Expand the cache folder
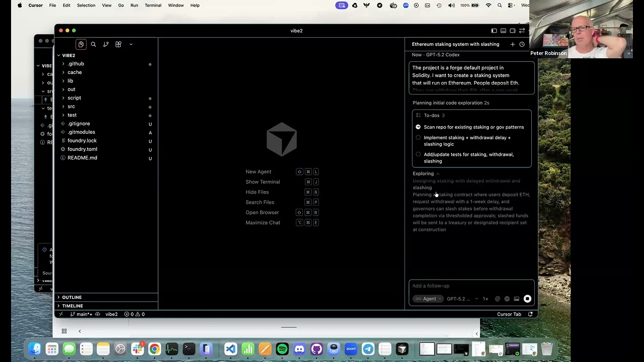 click(74, 72)
